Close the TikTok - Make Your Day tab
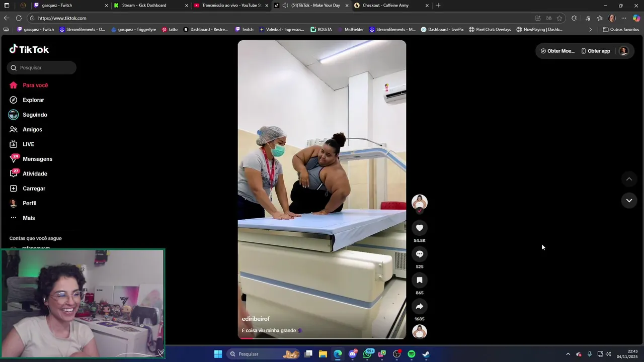This screenshot has height=362, width=644. click(347, 6)
